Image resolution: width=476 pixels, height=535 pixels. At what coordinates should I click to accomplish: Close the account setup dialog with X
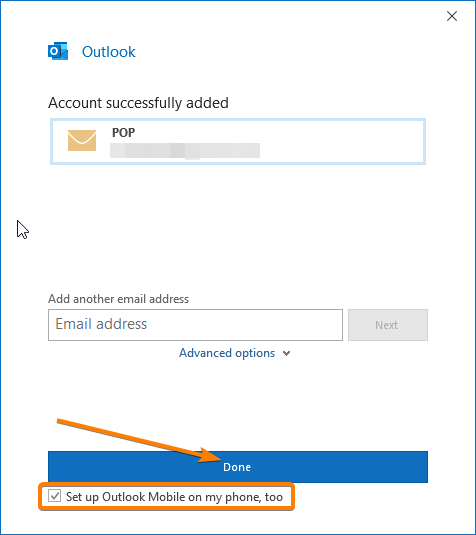point(452,16)
